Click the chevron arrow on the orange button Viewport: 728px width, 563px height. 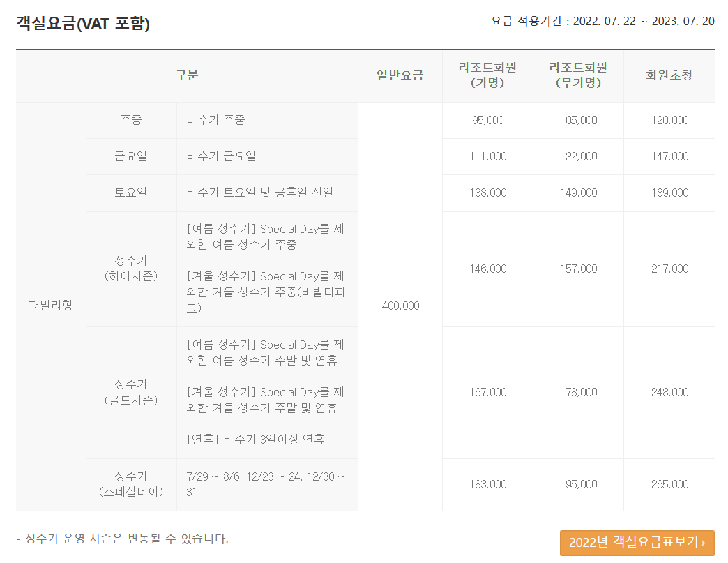click(703, 543)
